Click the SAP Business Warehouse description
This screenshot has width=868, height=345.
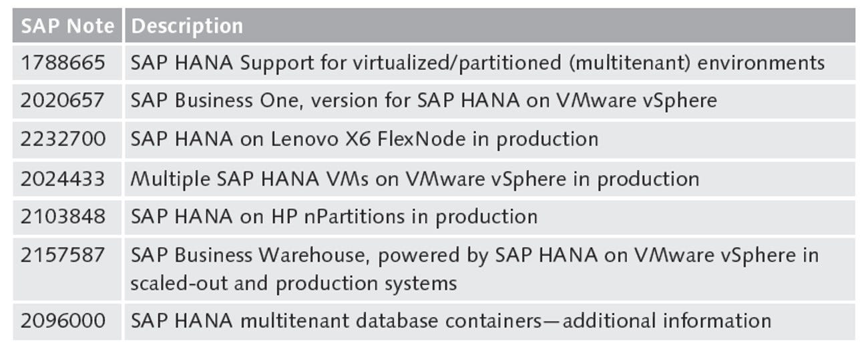[x=474, y=269]
